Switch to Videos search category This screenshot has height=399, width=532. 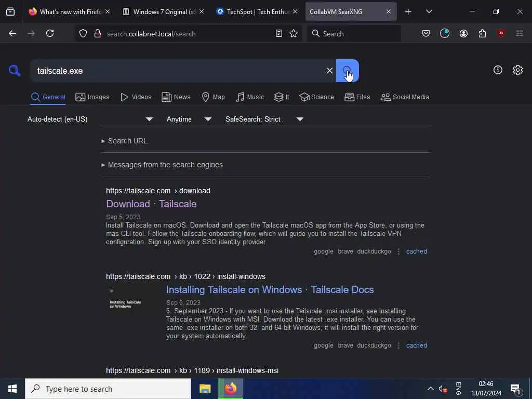point(136,97)
